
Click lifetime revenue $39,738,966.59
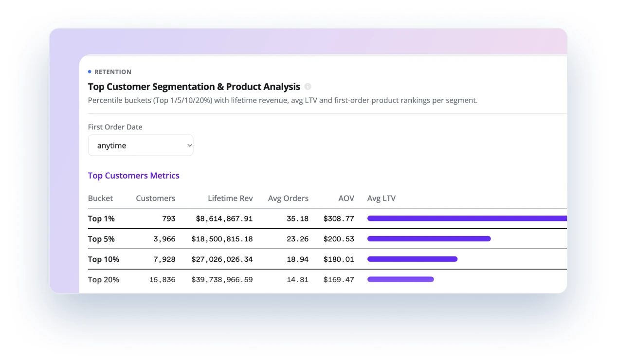[222, 280]
